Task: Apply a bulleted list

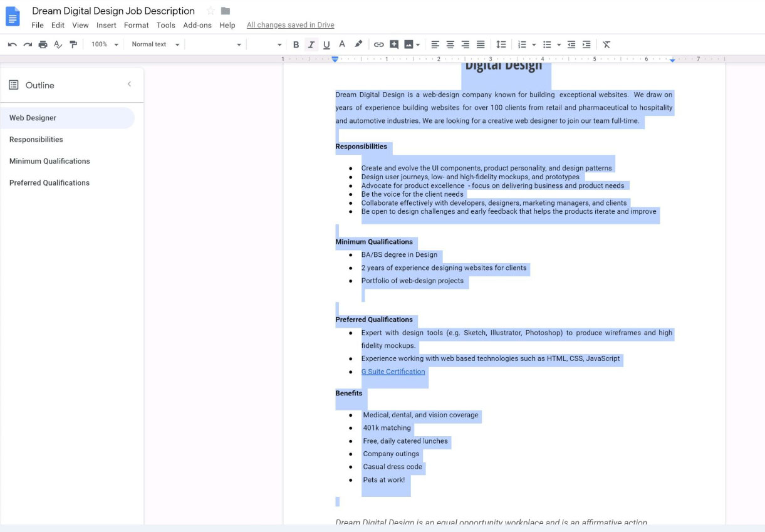Action: tap(547, 44)
